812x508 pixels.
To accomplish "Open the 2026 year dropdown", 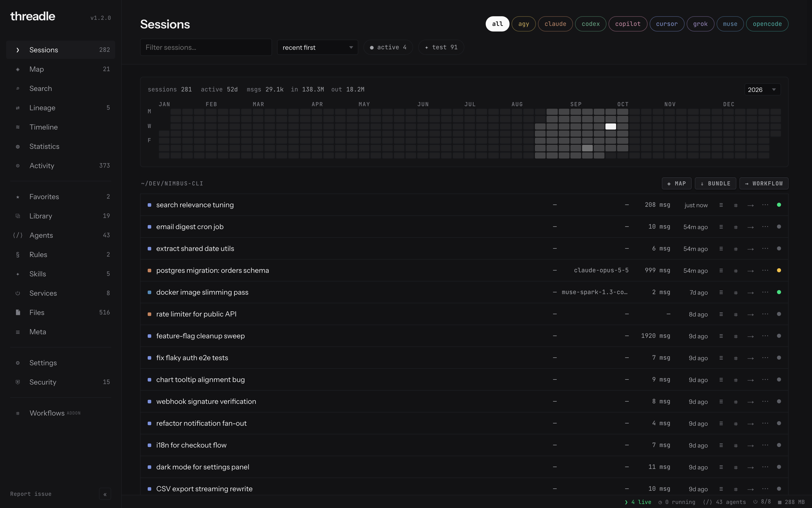I will pyautogui.click(x=762, y=90).
